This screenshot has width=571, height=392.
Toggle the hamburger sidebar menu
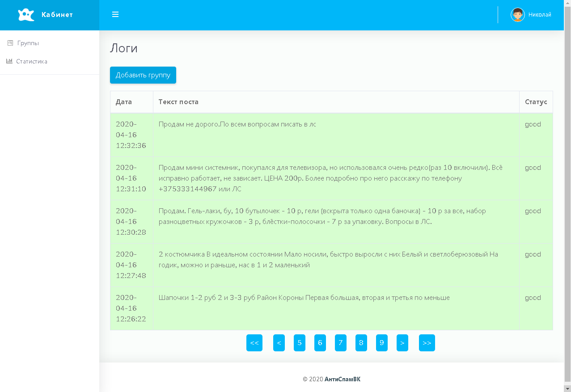click(x=115, y=15)
